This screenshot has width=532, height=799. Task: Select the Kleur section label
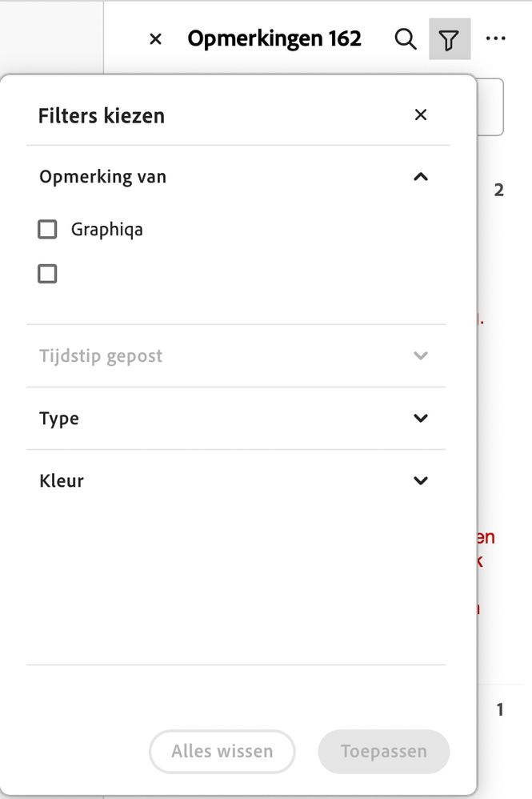(62, 481)
